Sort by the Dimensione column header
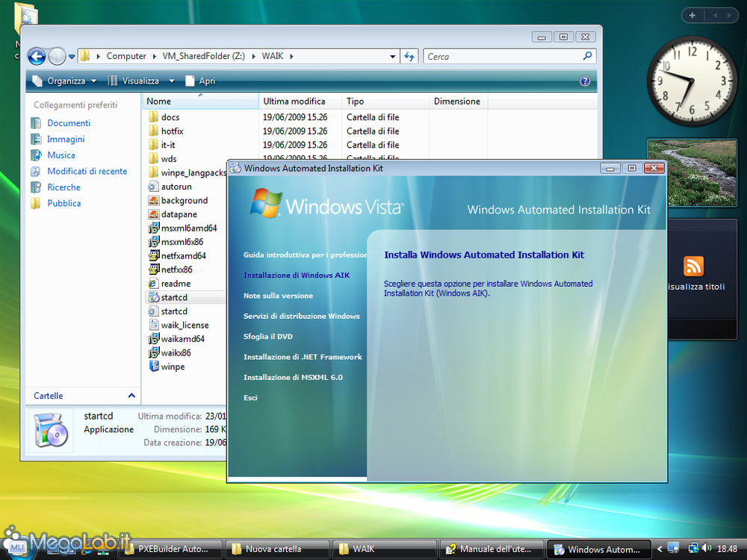This screenshot has height=560, width=747. pyautogui.click(x=459, y=101)
